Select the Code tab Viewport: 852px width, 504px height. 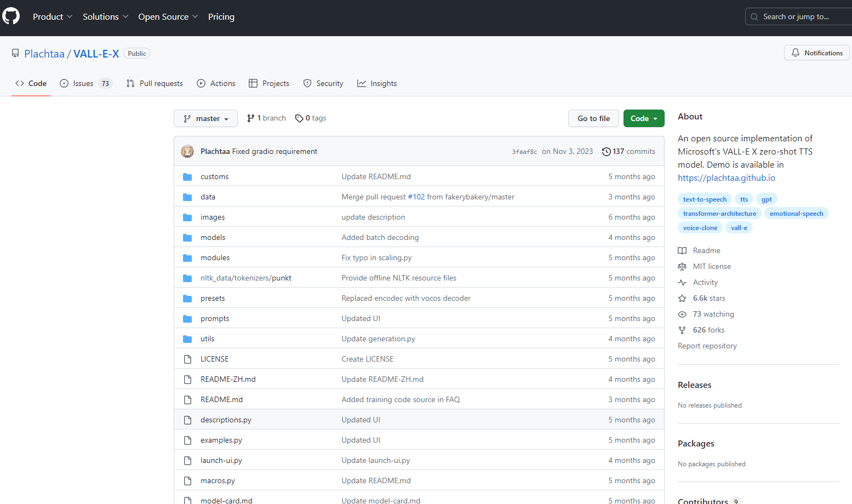(x=31, y=83)
